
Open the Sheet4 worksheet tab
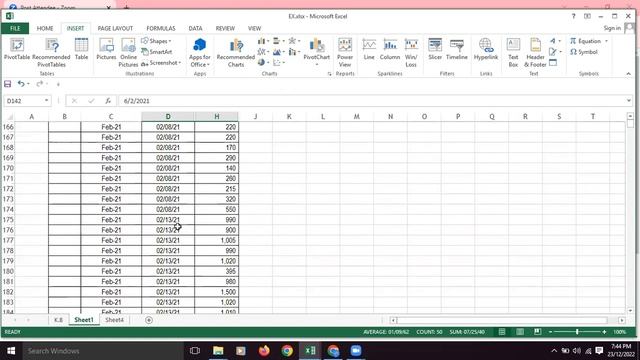[114, 320]
